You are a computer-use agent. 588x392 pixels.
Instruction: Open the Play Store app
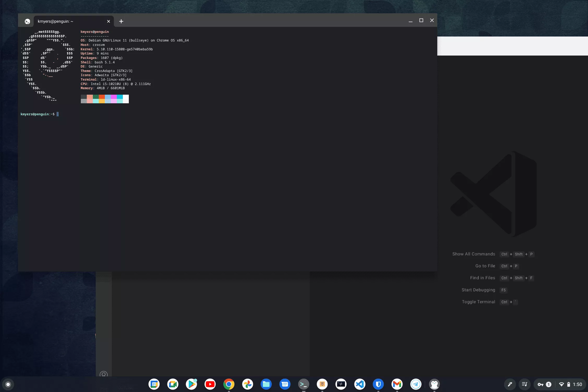(191, 384)
